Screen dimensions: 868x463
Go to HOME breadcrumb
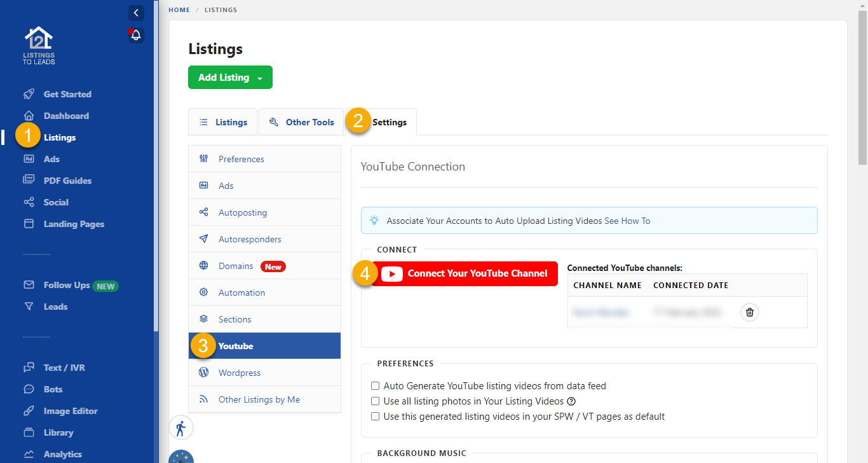(x=179, y=10)
